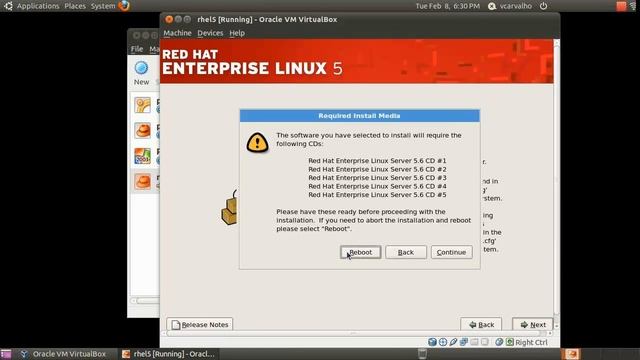Select the first VM icon in Manager list
The height and width of the screenshot is (360, 640).
tap(142, 105)
